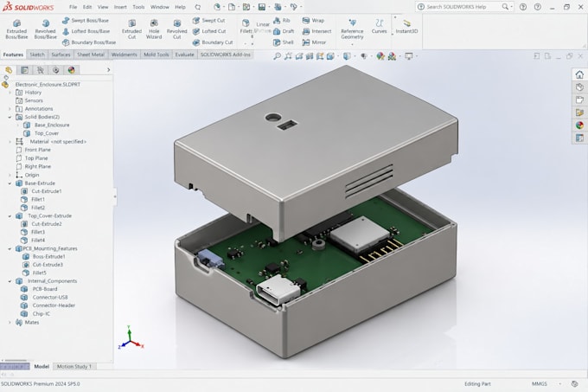Switch to the Evaluate tab
The width and height of the screenshot is (588, 392).
(184, 55)
